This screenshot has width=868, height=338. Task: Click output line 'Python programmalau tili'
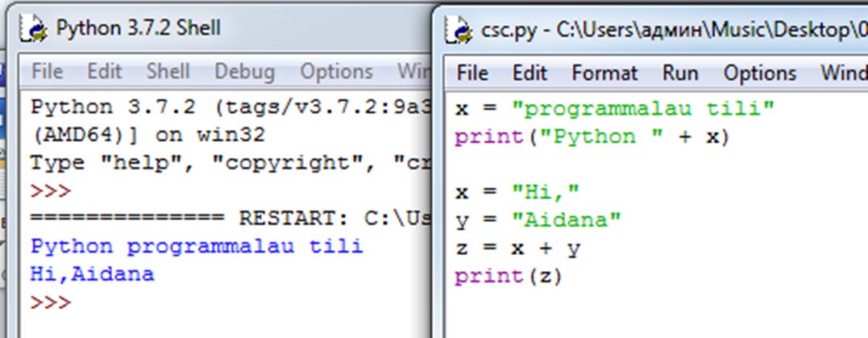click(x=197, y=247)
